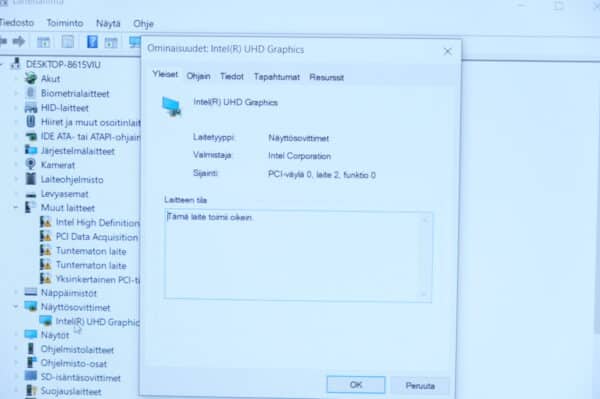The height and width of the screenshot is (399, 600).
Task: Select the Biometrialaitteet tree row
Action: point(75,93)
